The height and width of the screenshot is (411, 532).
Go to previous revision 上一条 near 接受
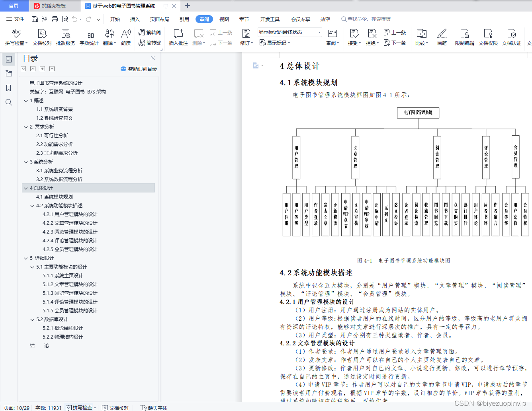tap(395, 32)
